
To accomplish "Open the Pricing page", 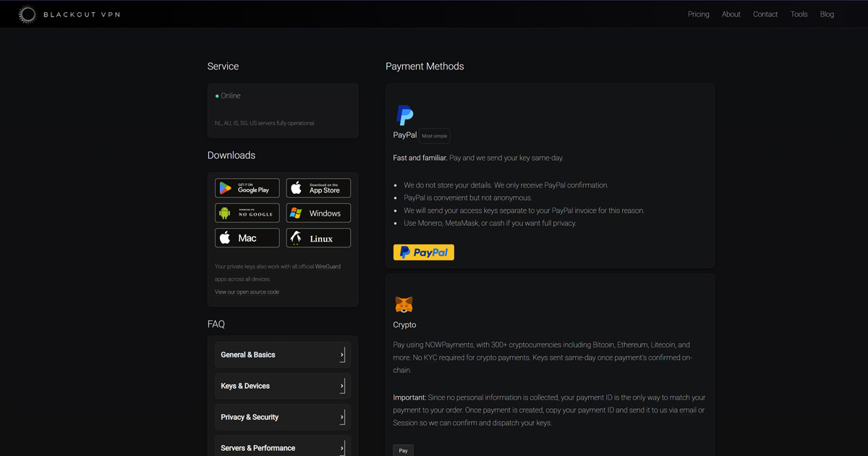I will pyautogui.click(x=699, y=14).
